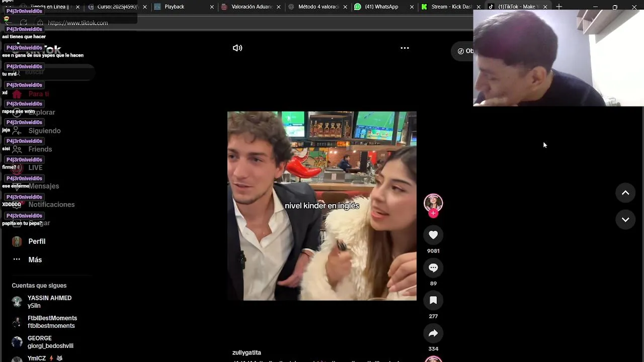This screenshot has width=644, height=362.
Task: Open the Notificaciones sidebar item
Action: tap(51, 205)
